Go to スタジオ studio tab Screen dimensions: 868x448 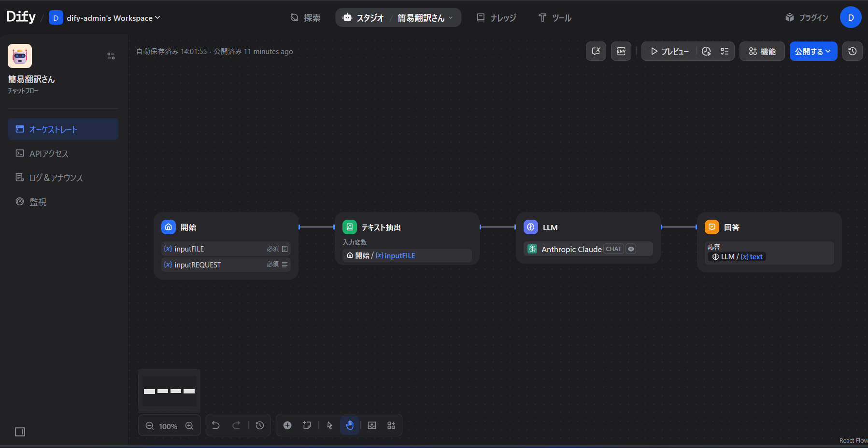click(x=363, y=18)
